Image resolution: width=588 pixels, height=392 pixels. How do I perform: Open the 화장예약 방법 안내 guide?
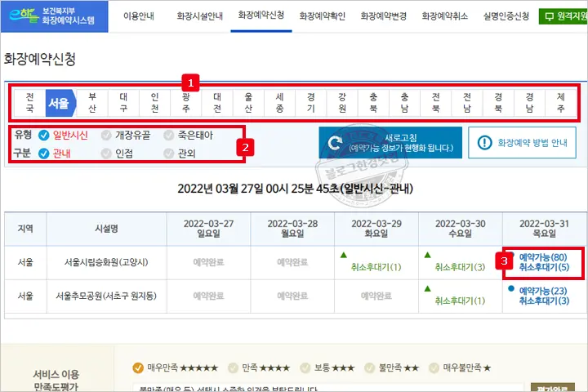click(x=522, y=143)
